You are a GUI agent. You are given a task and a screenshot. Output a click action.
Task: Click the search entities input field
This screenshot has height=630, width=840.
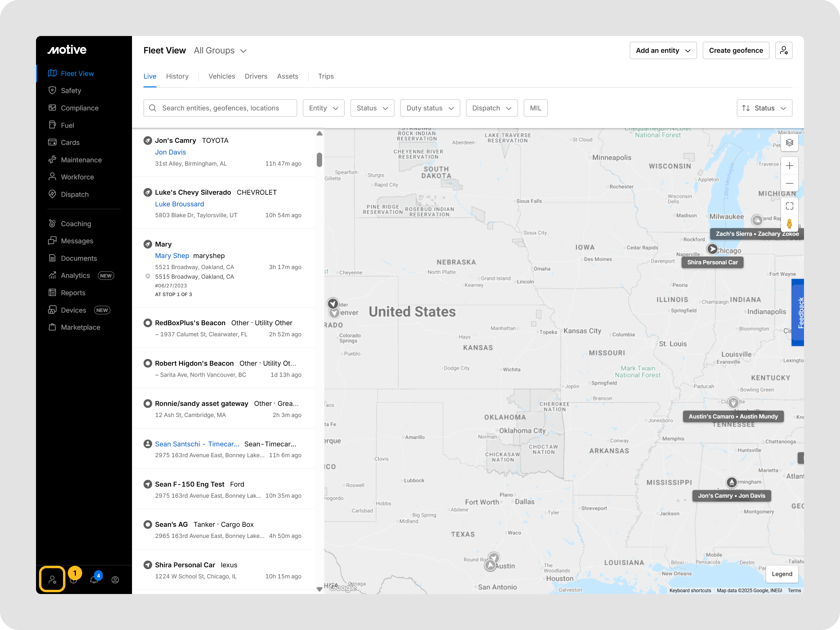point(220,108)
